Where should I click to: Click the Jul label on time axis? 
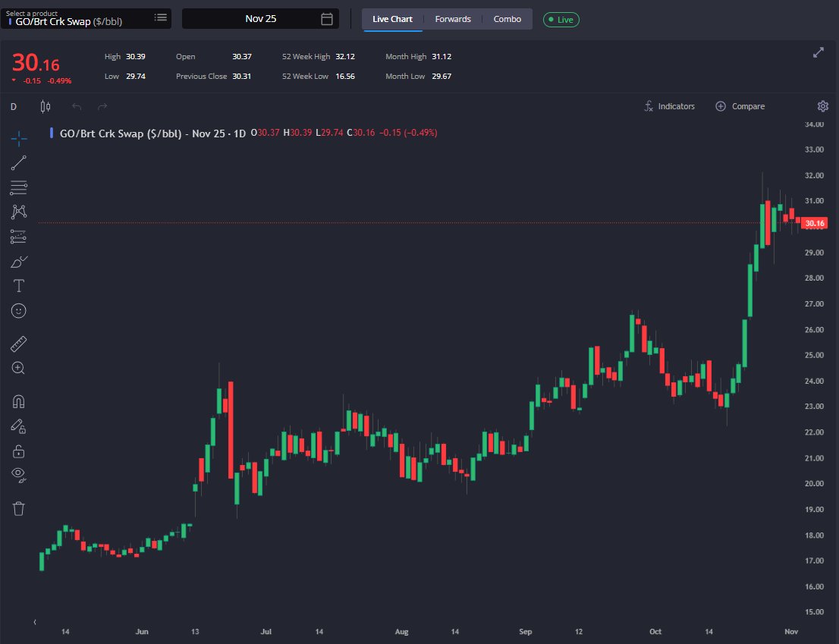[x=266, y=632]
